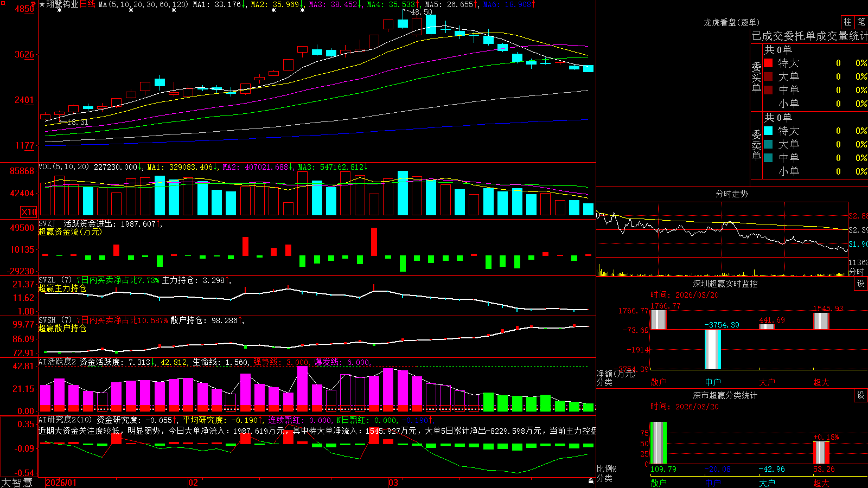The height and width of the screenshot is (488, 868).
Task: Click the SVSH 超赢散户持仓 label
Action: tap(62, 328)
